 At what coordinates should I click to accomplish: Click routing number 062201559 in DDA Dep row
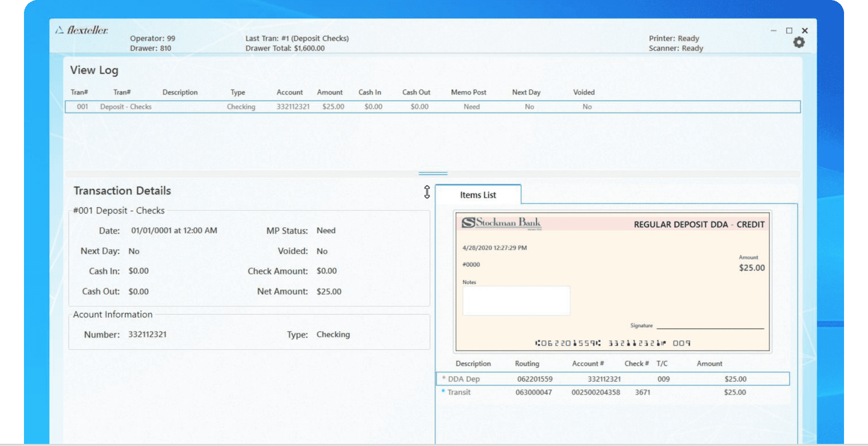[x=535, y=379]
